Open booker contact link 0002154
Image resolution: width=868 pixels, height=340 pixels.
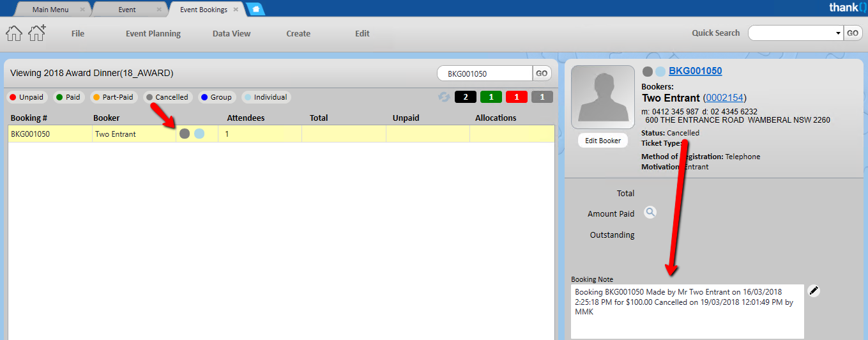724,98
